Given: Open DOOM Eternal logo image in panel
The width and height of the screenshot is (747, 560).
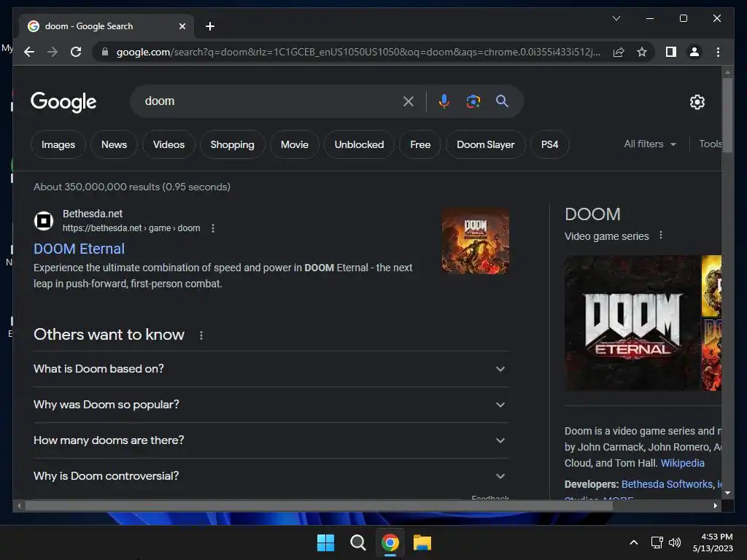Looking at the screenshot, I should tap(632, 323).
